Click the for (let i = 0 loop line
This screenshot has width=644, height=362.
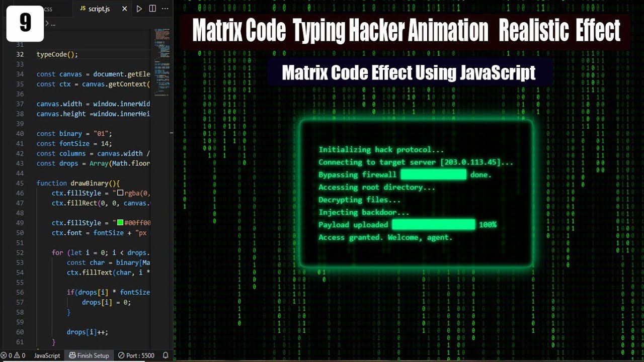point(101,252)
